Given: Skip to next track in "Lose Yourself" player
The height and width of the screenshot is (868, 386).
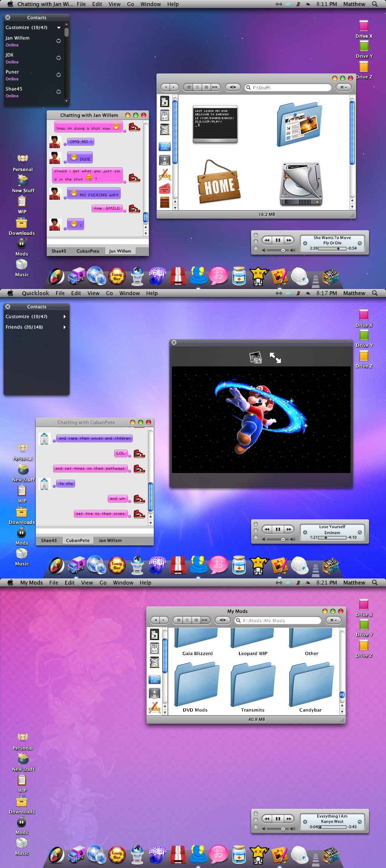Looking at the screenshot, I should (x=289, y=529).
